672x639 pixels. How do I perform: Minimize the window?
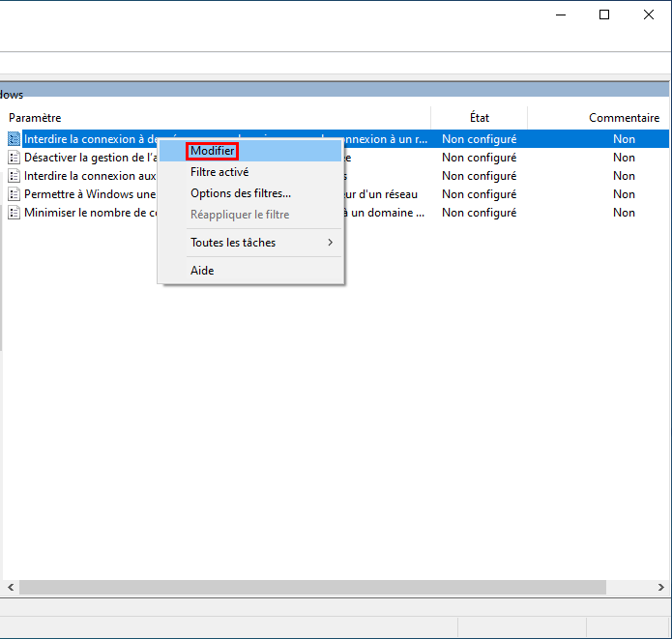[x=561, y=15]
